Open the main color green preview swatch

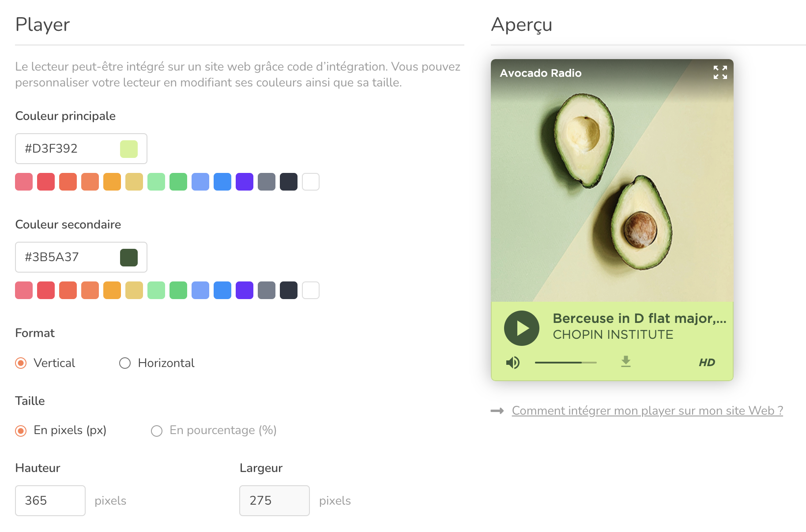tap(129, 149)
